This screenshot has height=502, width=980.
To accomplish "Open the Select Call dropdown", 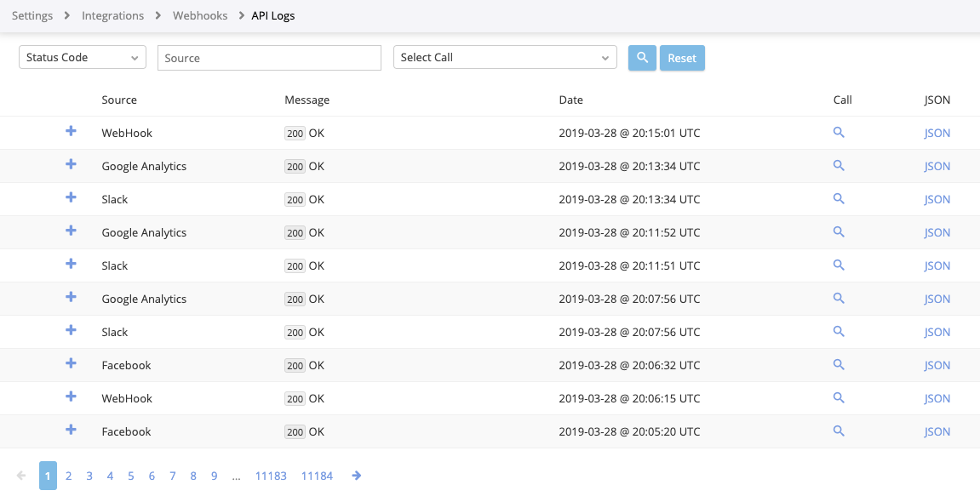I will coord(505,58).
